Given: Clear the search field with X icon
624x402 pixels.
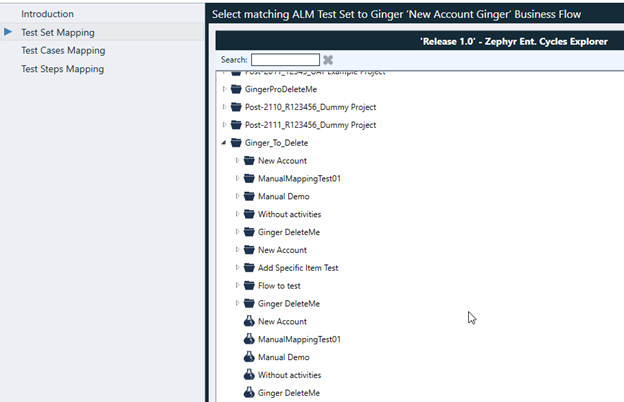Looking at the screenshot, I should 328,60.
